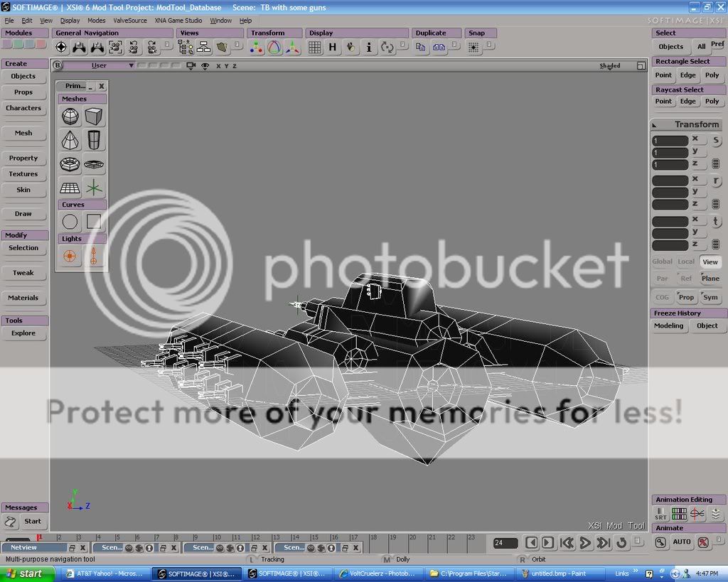Image resolution: width=728 pixels, height=582 pixels.
Task: Add a grid mesh primitive
Action: (x=70, y=188)
